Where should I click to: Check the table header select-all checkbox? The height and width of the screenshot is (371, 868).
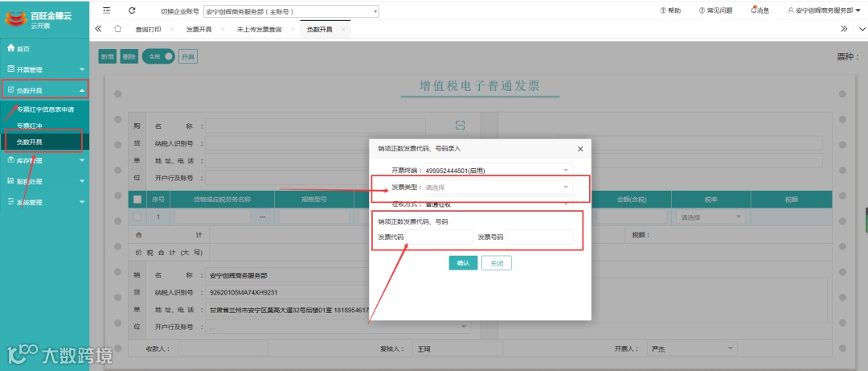point(137,200)
